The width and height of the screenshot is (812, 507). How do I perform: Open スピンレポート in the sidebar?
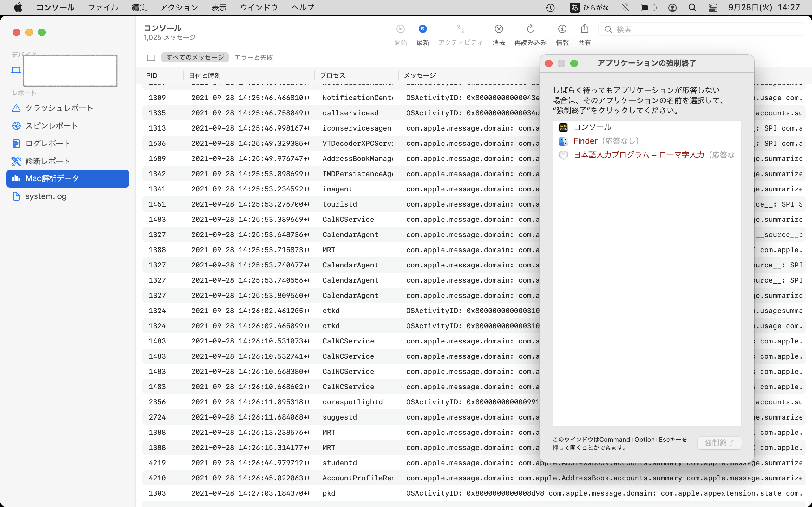pyautogui.click(x=52, y=126)
